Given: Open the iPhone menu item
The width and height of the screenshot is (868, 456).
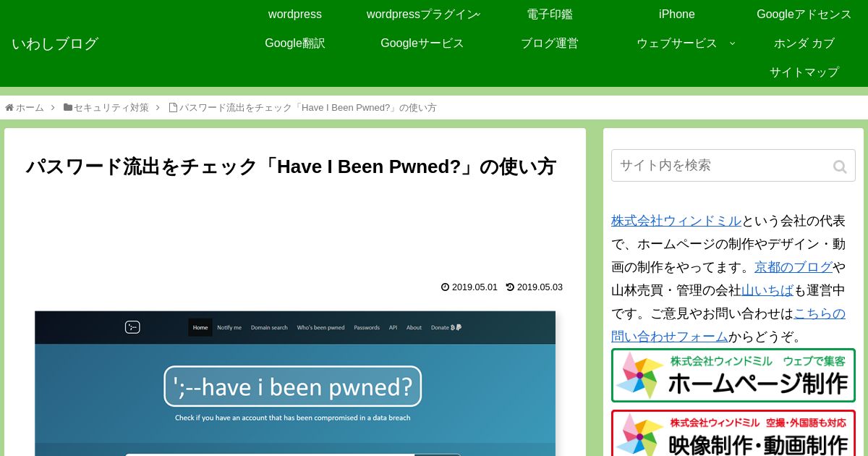Looking at the screenshot, I should pos(677,14).
